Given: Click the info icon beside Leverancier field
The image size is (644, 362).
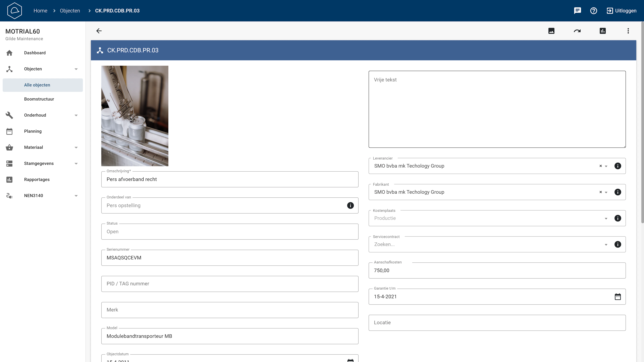Looking at the screenshot, I should pos(618,166).
